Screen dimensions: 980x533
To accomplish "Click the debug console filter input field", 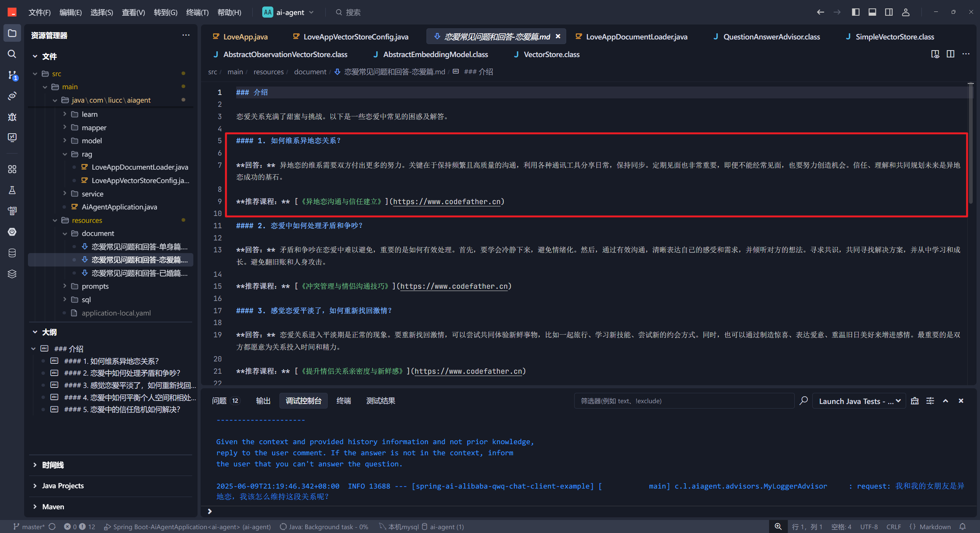I will [x=683, y=401].
